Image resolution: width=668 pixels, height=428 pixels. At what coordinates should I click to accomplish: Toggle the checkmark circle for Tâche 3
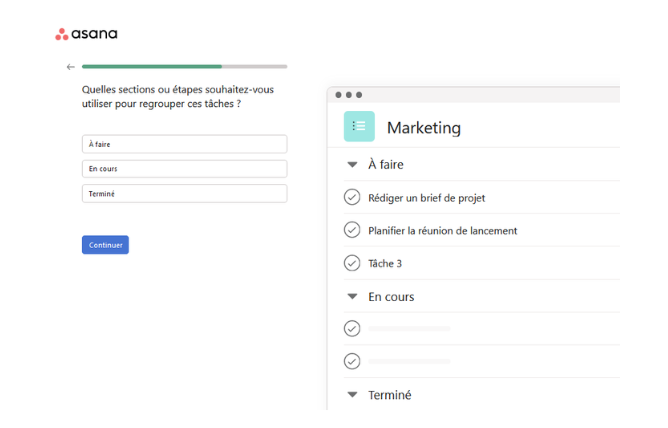[x=352, y=263]
